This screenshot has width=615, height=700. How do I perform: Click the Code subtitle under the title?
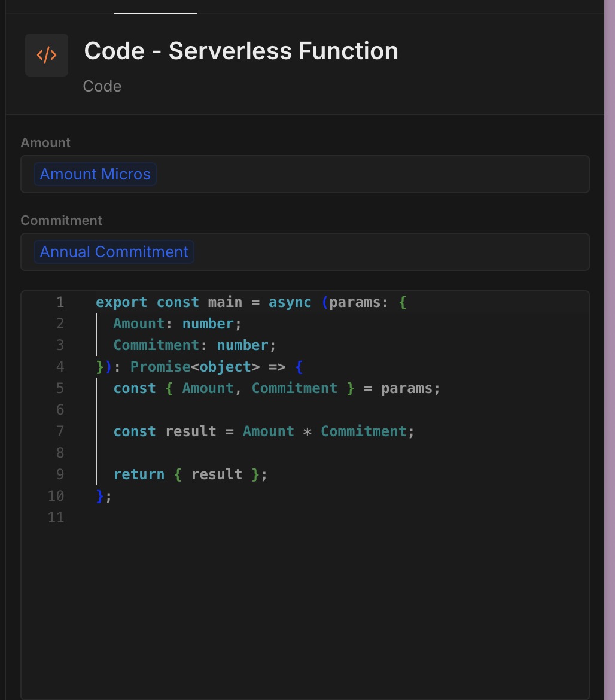tap(102, 86)
